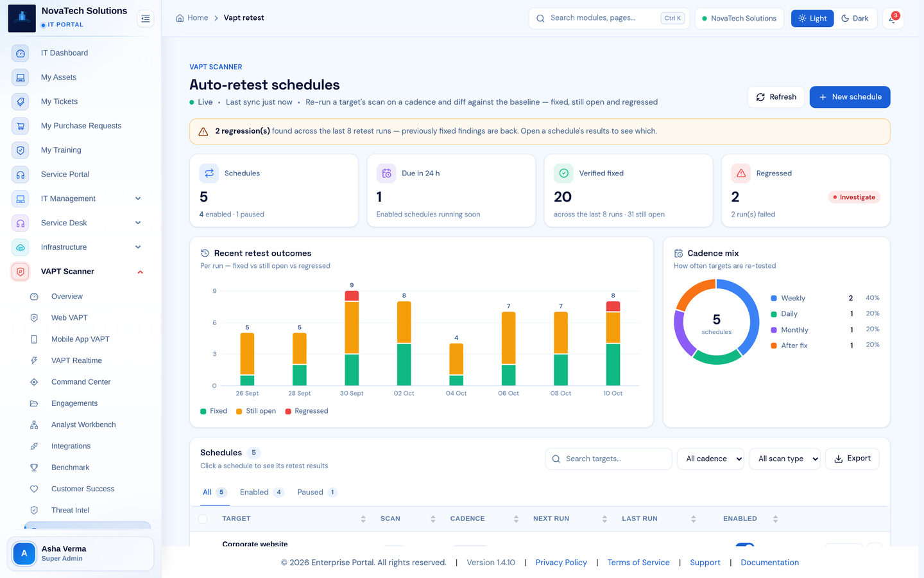The width and height of the screenshot is (924, 578).
Task: Click Home icon in breadcrumb
Action: click(180, 18)
